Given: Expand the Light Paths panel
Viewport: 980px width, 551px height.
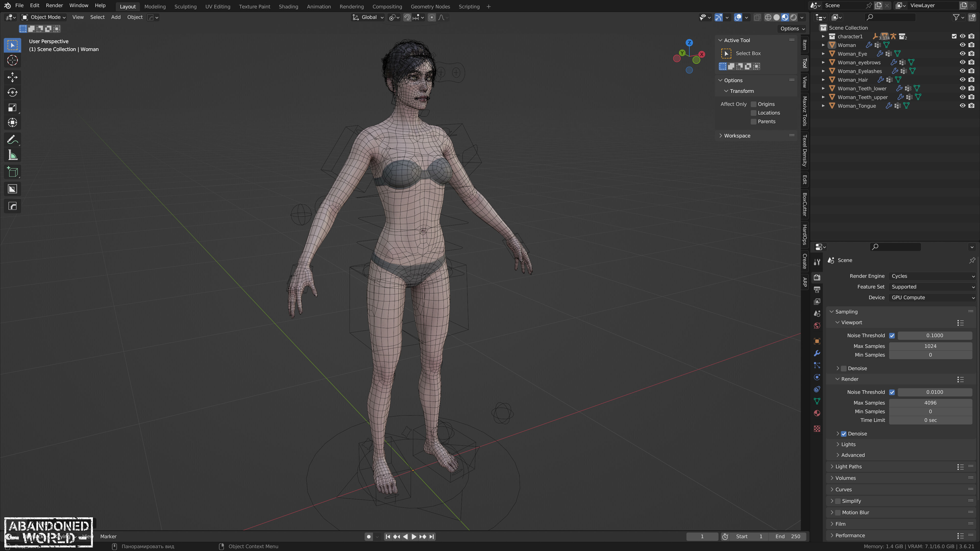Looking at the screenshot, I should tap(848, 467).
